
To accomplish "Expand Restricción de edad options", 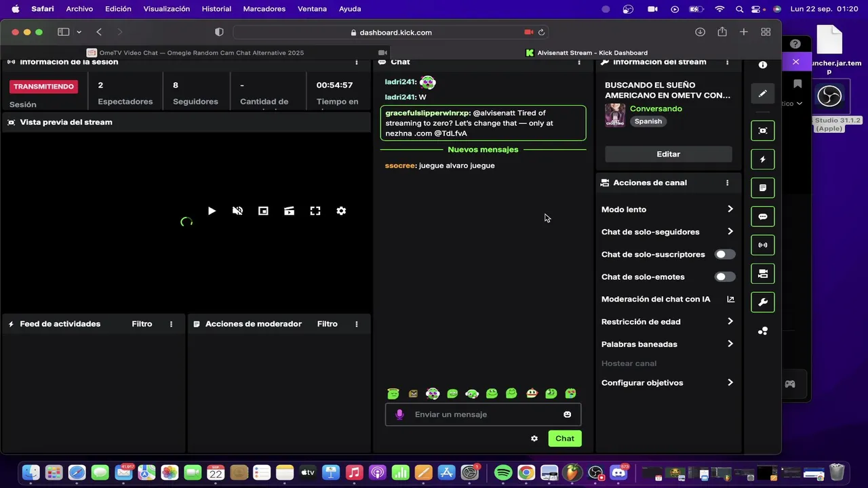I will coord(668,321).
